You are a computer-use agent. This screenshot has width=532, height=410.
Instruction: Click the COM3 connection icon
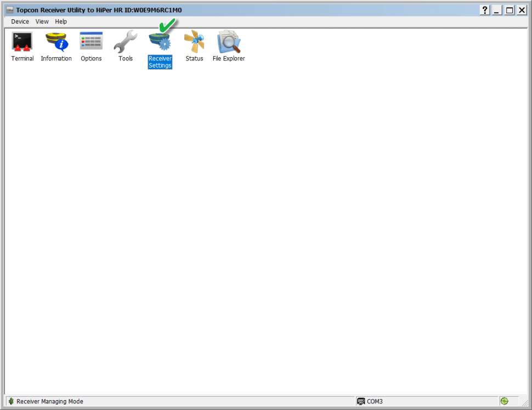coord(361,401)
